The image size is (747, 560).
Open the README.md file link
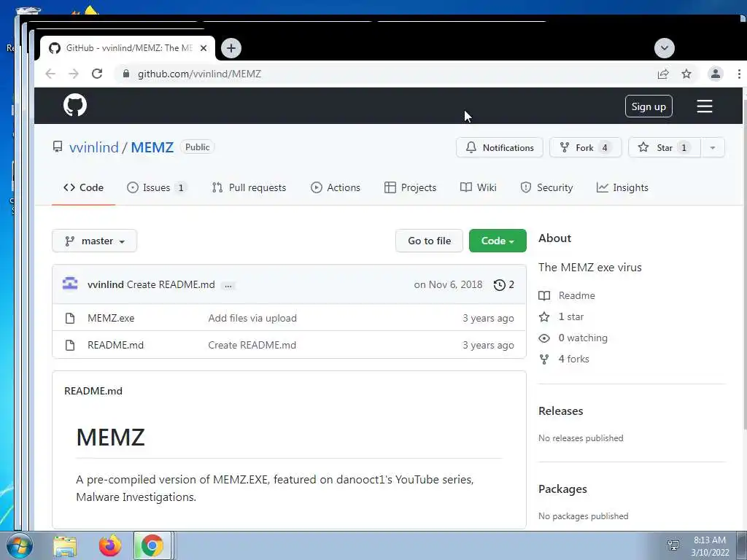pos(116,345)
